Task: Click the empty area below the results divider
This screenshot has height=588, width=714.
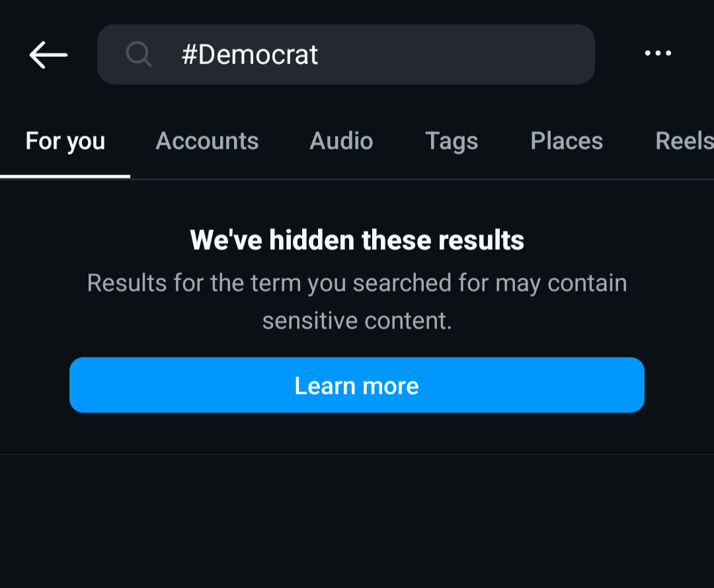Action: (x=357, y=521)
